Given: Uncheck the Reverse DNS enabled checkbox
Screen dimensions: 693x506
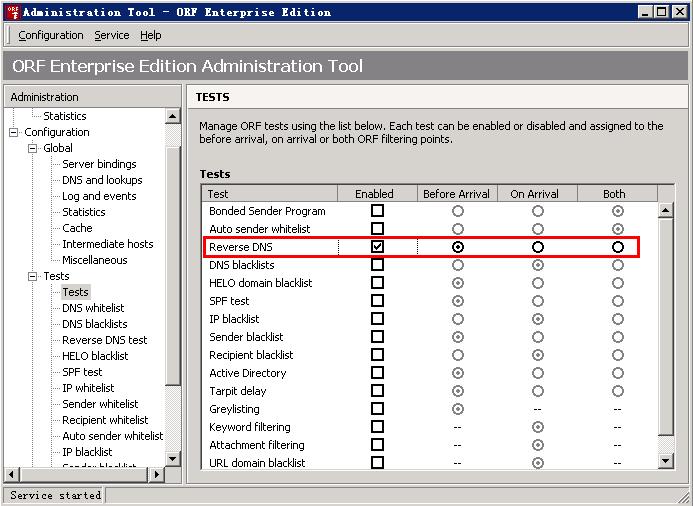Looking at the screenshot, I should coord(377,247).
